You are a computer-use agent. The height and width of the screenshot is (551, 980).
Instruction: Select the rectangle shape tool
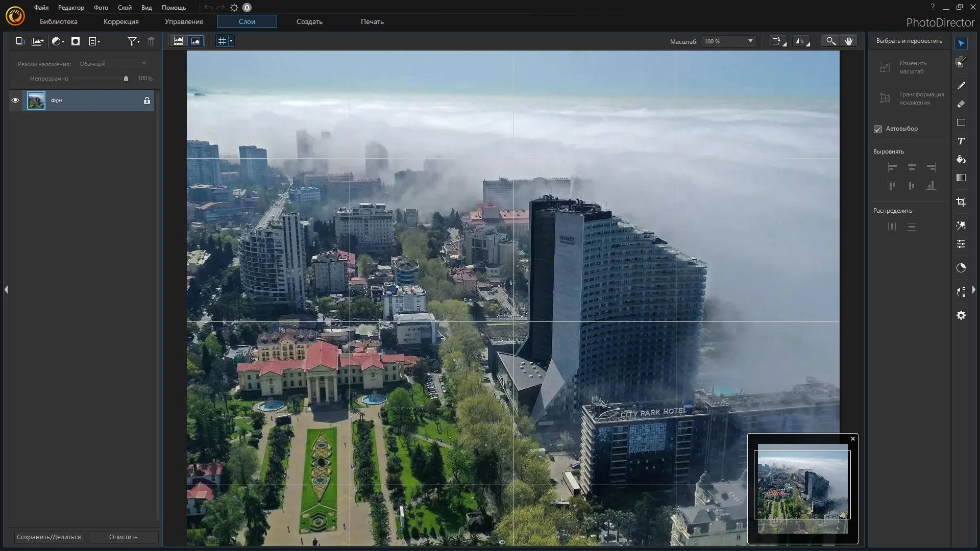pos(961,122)
